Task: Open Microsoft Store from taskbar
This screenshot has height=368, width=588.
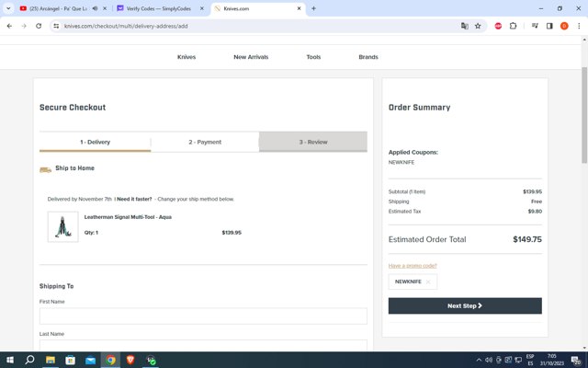Action: pyautogui.click(x=70, y=360)
